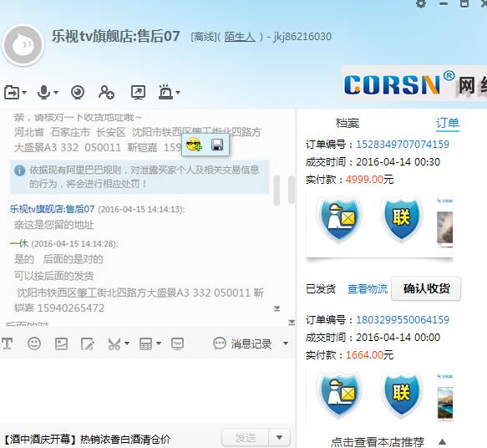Click the CORSN advertisement banner
The height and width of the screenshot is (448, 487).
414,83
